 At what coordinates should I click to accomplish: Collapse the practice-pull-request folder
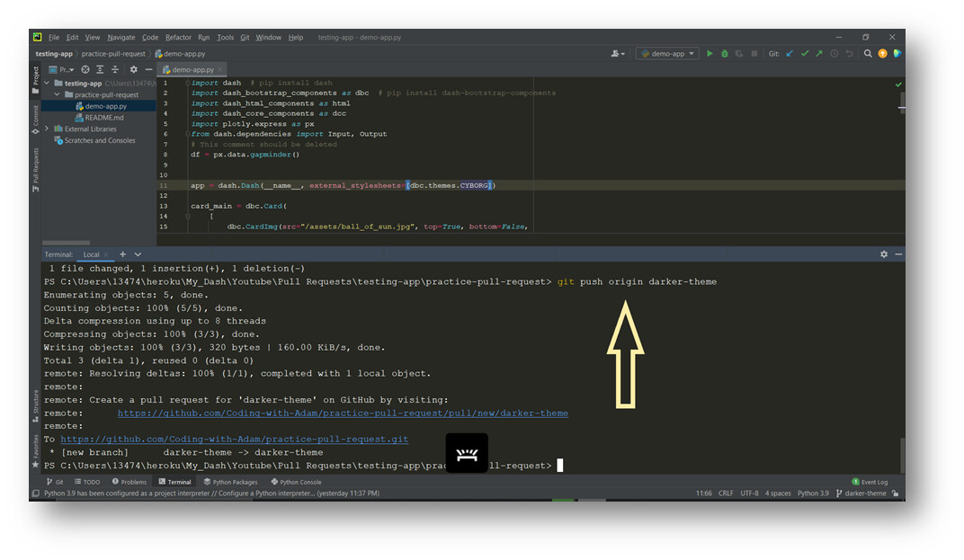point(58,94)
